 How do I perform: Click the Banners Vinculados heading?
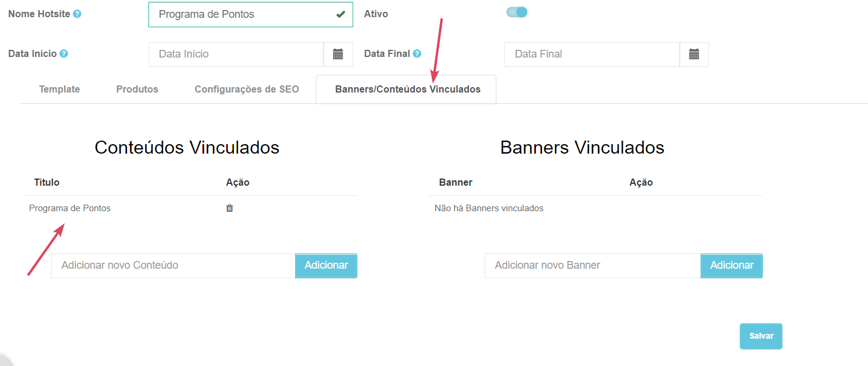click(582, 147)
